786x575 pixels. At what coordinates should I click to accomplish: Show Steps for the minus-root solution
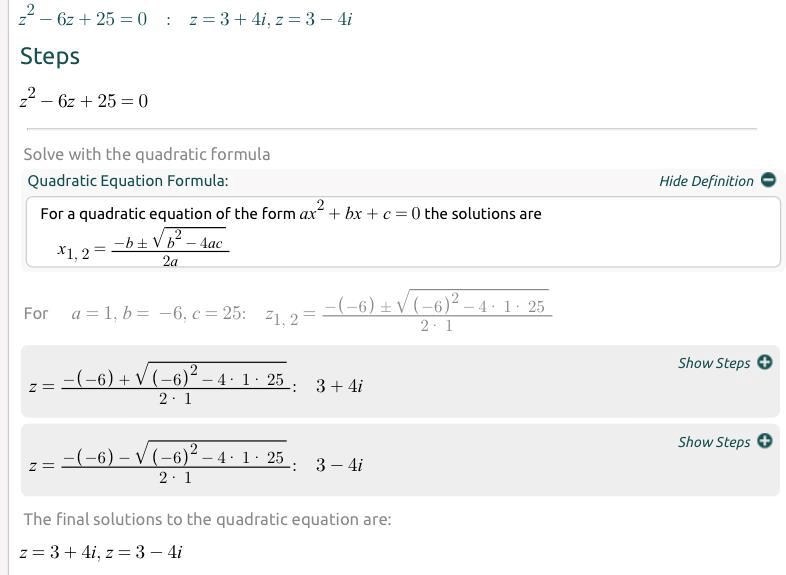714,442
